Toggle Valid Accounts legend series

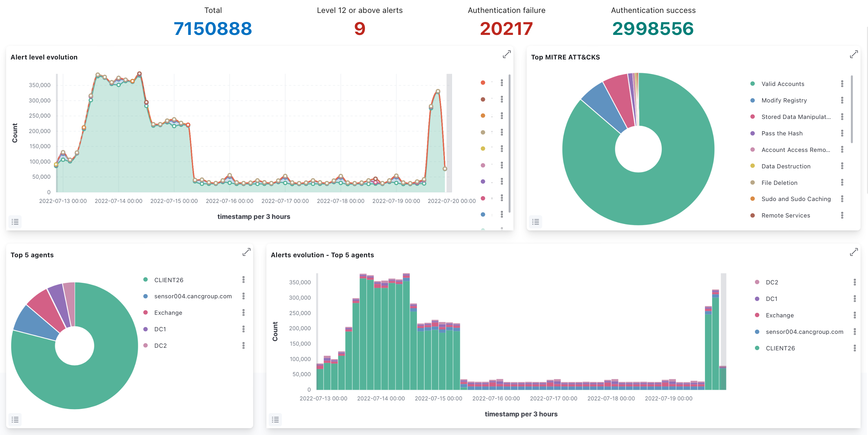tap(782, 84)
